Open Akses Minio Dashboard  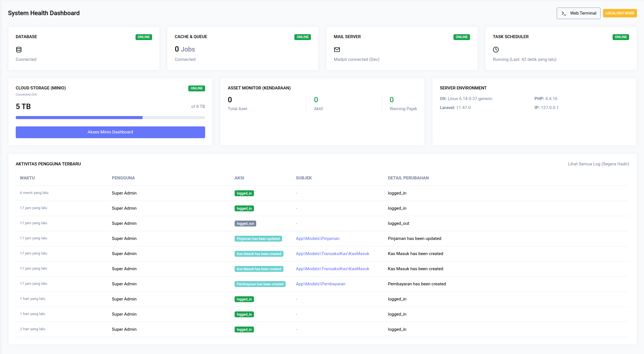pos(110,132)
